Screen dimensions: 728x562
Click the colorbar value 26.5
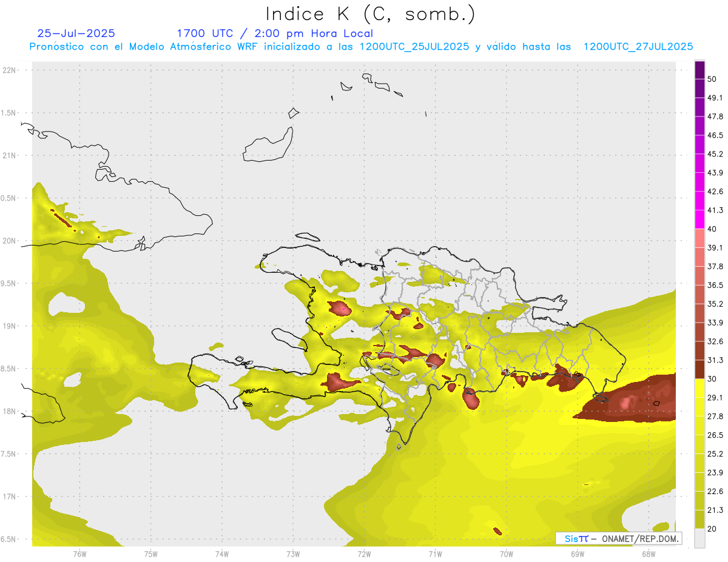pos(715,435)
